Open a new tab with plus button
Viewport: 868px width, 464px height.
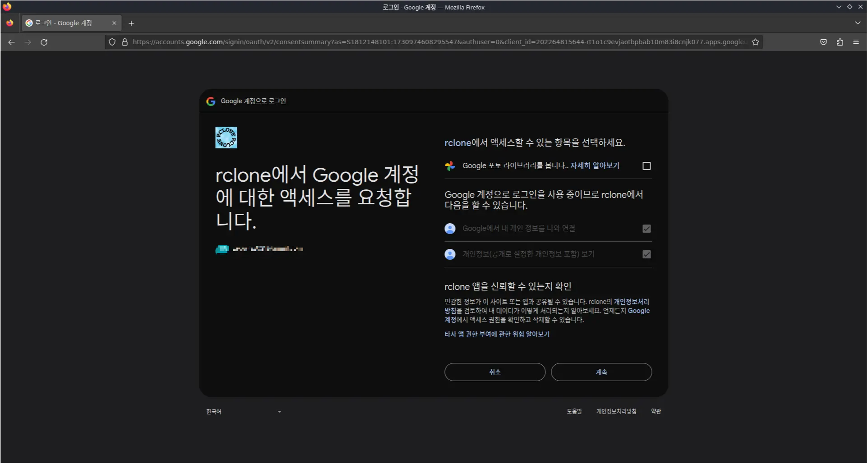point(131,23)
